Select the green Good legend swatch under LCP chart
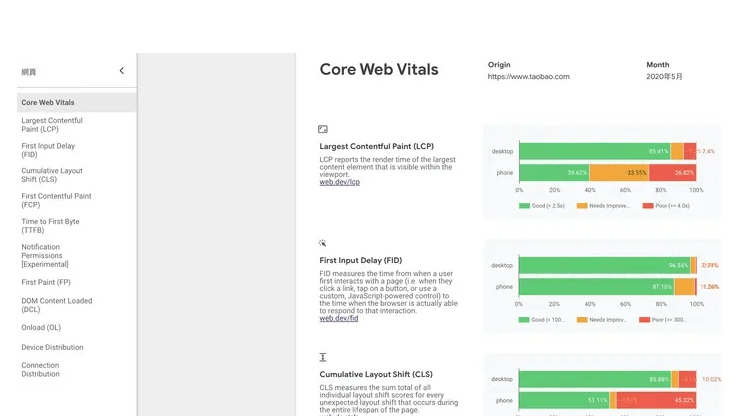738x416 pixels. click(524, 206)
